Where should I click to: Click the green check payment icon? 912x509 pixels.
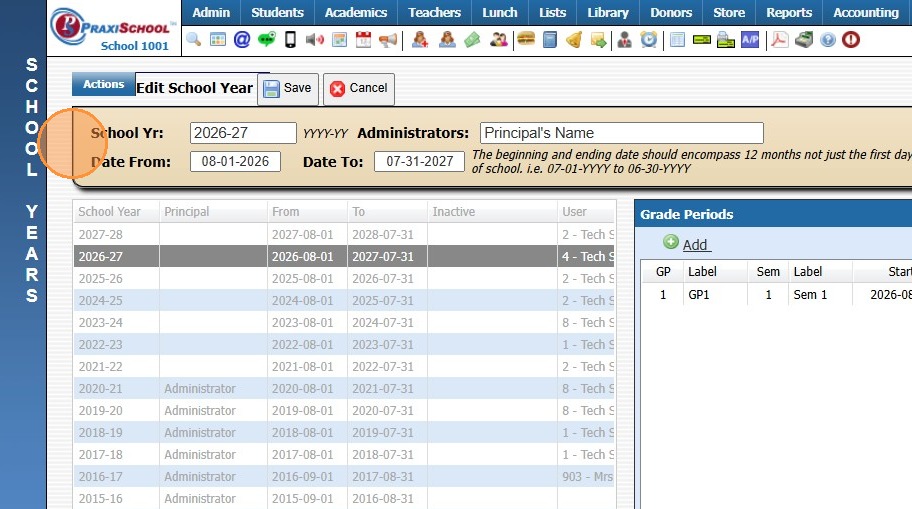[x=702, y=40]
